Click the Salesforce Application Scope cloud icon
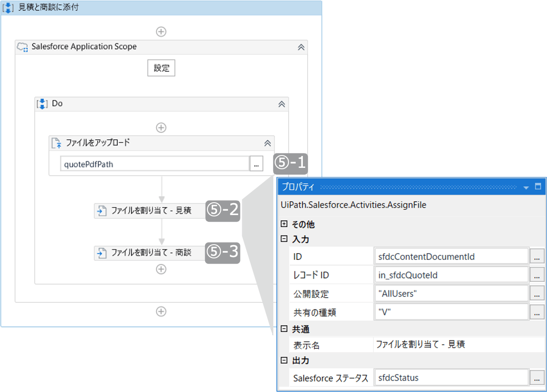This screenshot has height=392, width=547. coord(23,47)
